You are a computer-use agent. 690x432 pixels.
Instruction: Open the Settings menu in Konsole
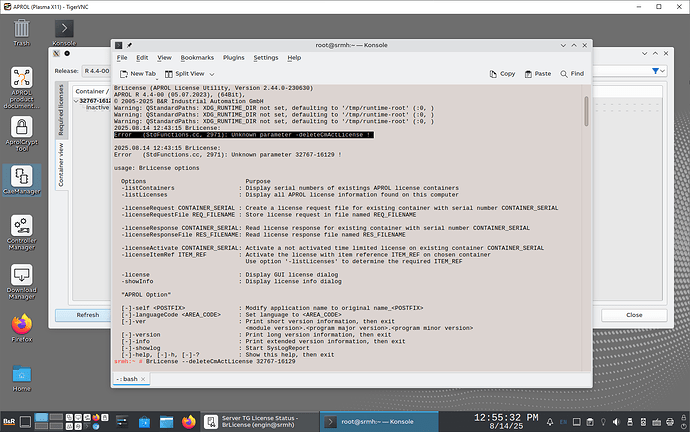point(266,58)
